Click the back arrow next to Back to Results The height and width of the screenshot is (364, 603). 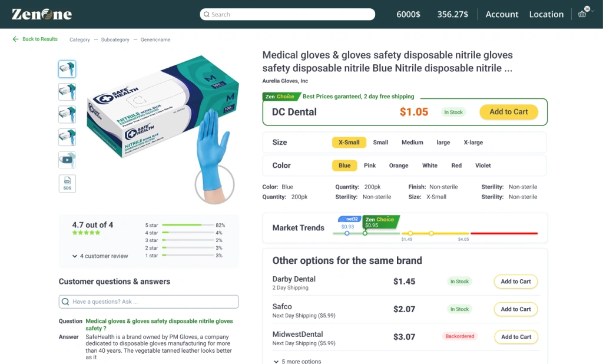click(x=15, y=39)
